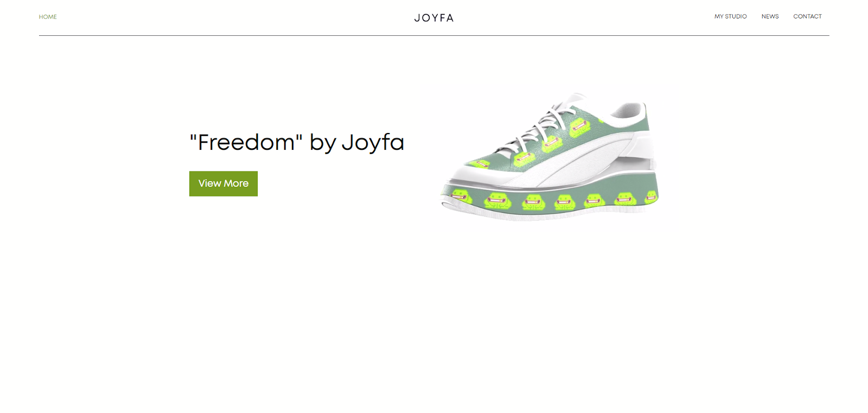
Task: Click the word "by" in the heading
Action: pyautogui.click(x=323, y=143)
